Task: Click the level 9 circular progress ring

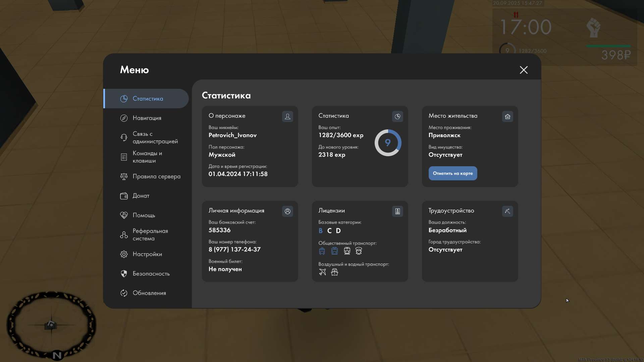Action: (388, 143)
